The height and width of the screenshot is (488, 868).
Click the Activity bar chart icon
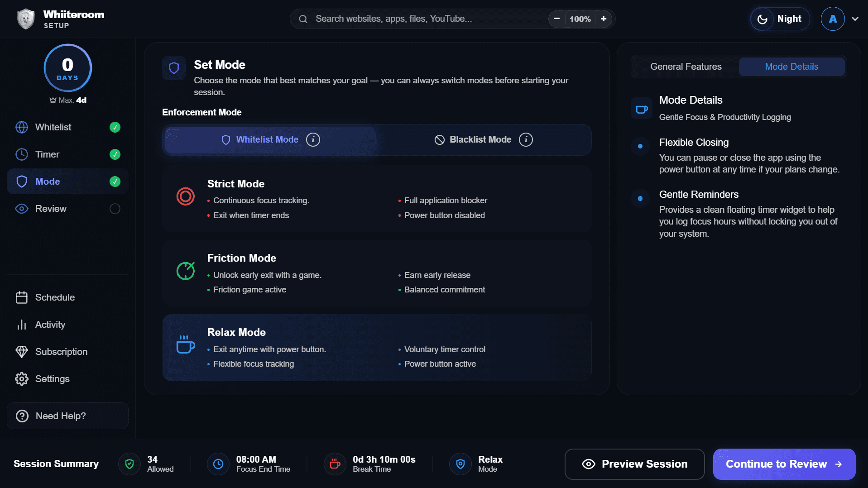click(x=22, y=325)
